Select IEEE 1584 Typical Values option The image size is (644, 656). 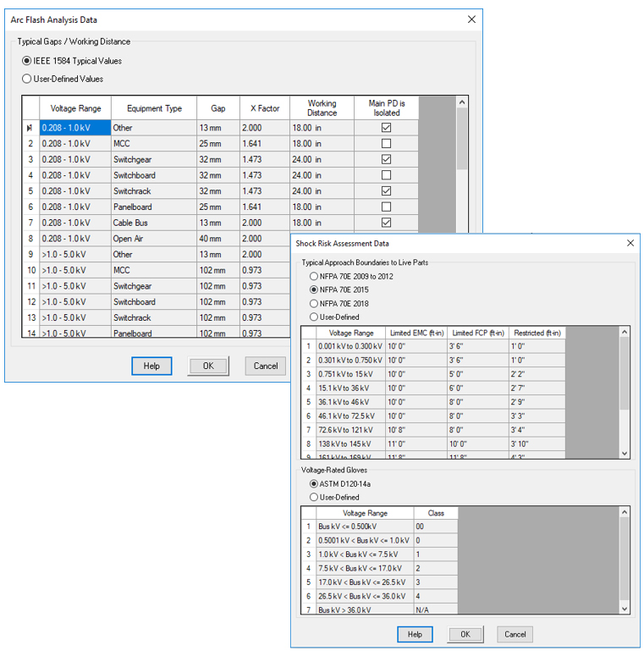[27, 61]
